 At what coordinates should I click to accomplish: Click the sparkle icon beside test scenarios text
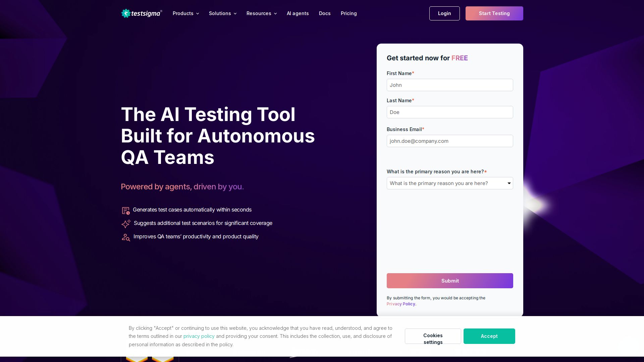pos(125,224)
